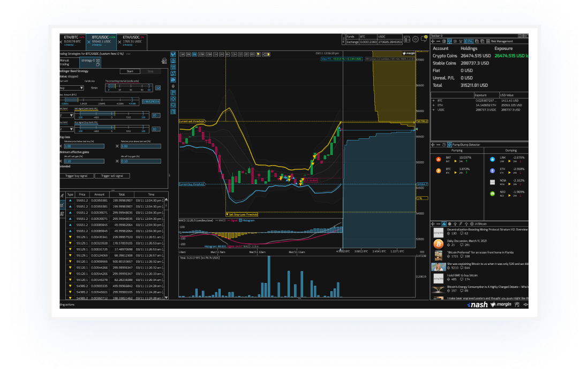The width and height of the screenshot is (588, 378).
Task: Click the highlighted Pump/Dump Detector icon
Action: [450, 145]
